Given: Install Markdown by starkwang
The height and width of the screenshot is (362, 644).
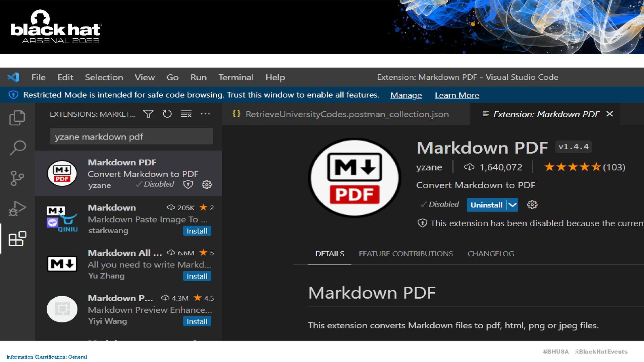Looking at the screenshot, I should click(197, 231).
